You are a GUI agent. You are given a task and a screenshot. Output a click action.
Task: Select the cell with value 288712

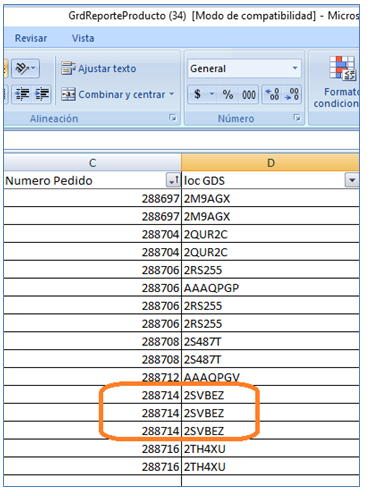93,377
